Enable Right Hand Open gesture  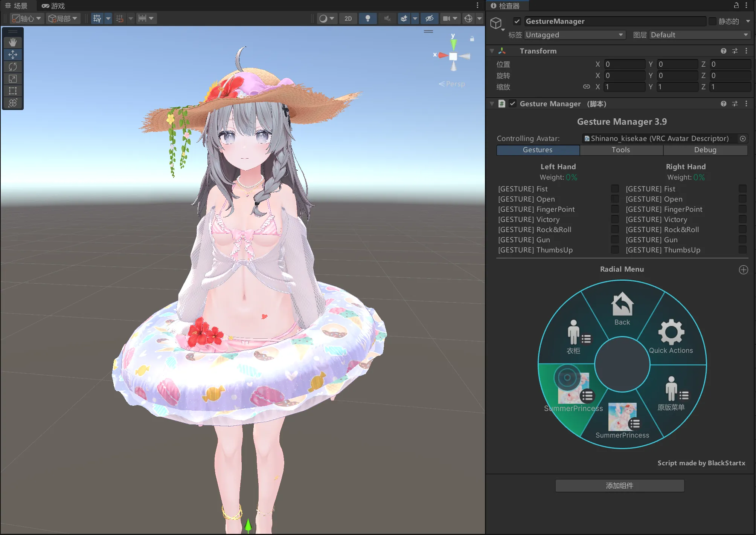pyautogui.click(x=742, y=199)
